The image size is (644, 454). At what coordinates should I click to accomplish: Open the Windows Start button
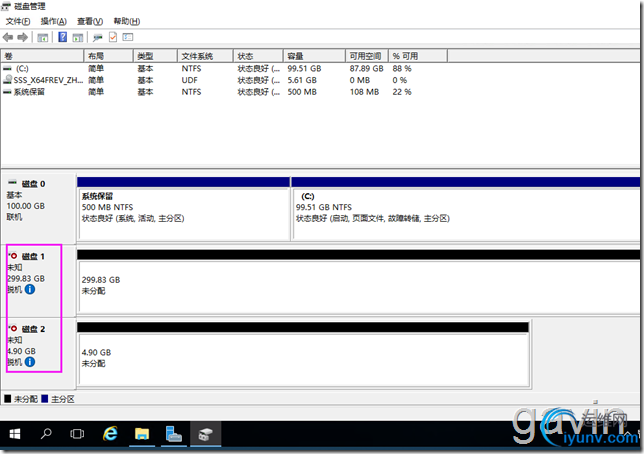pos(15,434)
